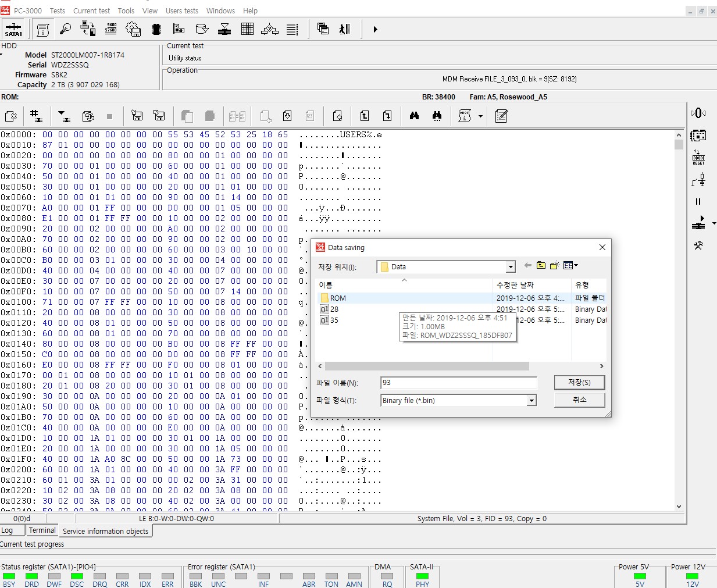This screenshot has width=717, height=588.
Task: Click the hash grid icon in editor toolbar
Action: click(x=36, y=116)
